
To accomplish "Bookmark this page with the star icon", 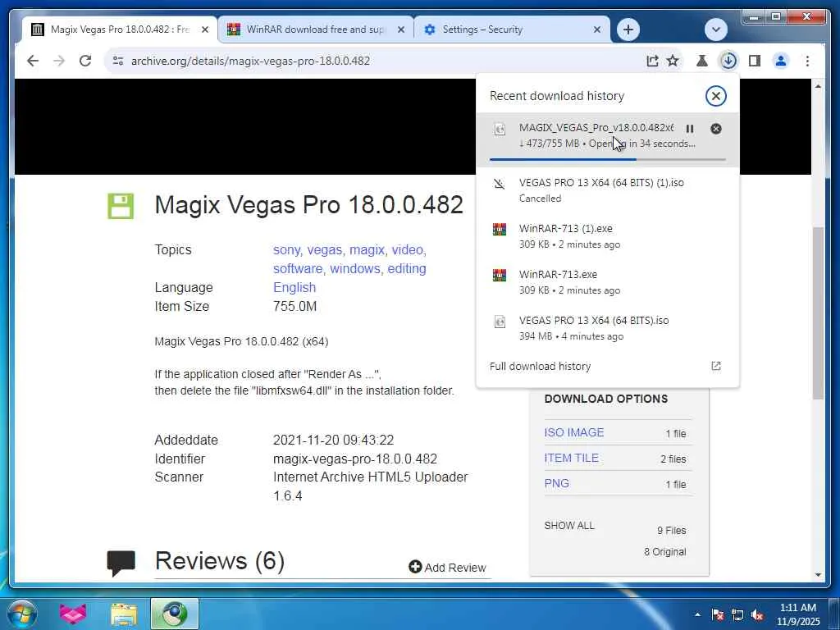I will (673, 61).
